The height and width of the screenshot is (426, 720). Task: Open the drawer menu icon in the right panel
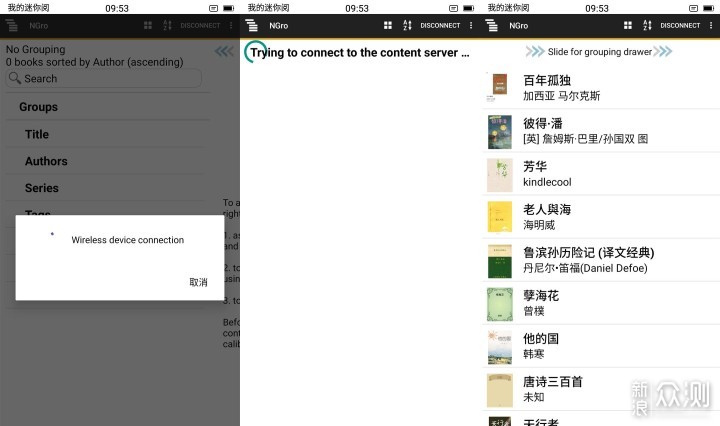coord(491,25)
